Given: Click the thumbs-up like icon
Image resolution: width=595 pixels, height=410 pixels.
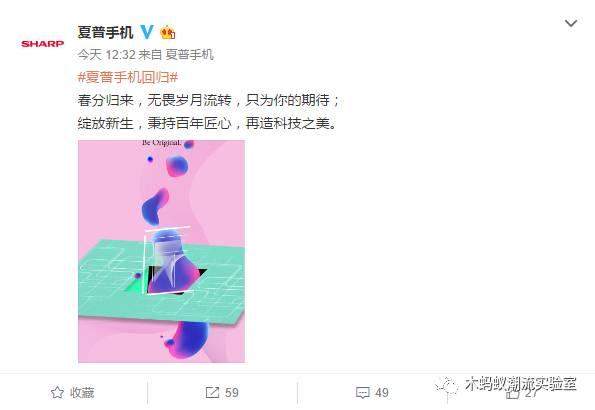Looking at the screenshot, I should click(512, 393).
